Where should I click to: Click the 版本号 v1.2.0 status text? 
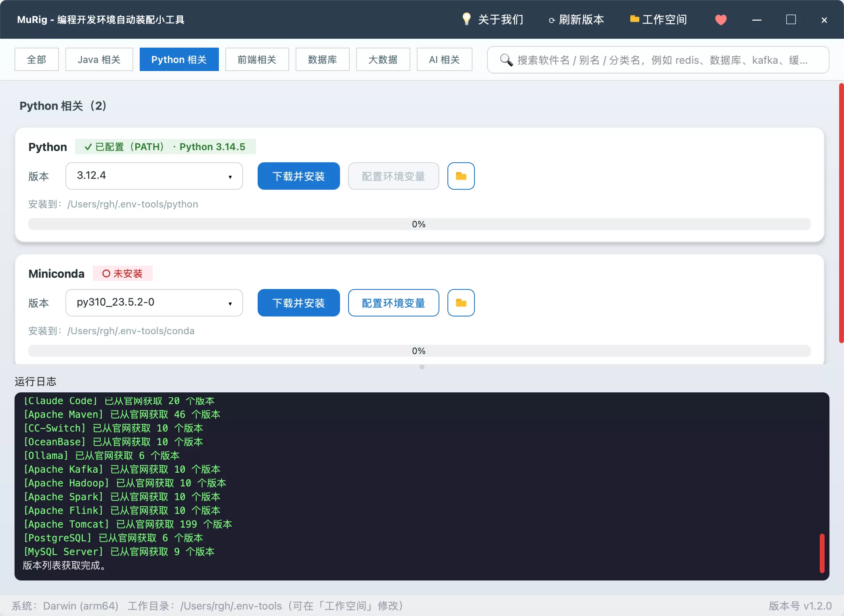pos(800,606)
